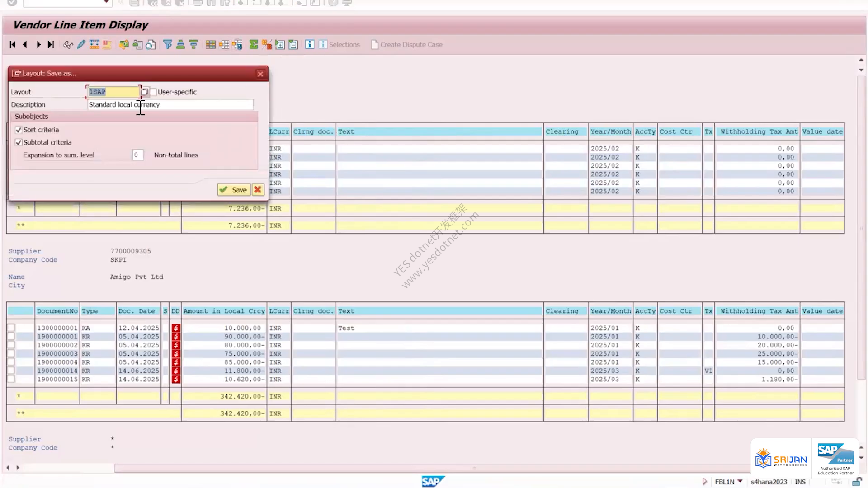Image resolution: width=868 pixels, height=488 pixels.
Task: Toggle the User-specific checkbox
Action: (x=154, y=92)
